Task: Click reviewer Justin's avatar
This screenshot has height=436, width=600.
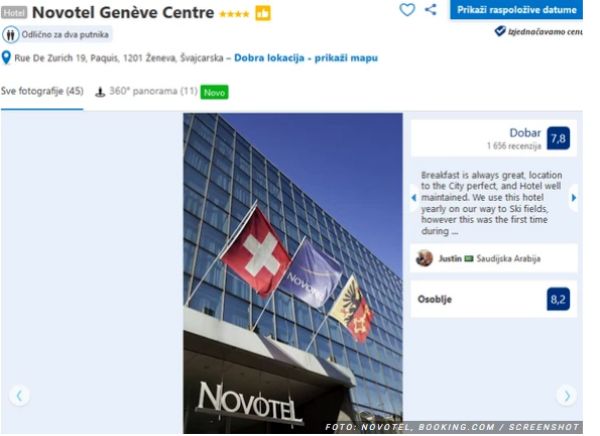Action: [424, 258]
